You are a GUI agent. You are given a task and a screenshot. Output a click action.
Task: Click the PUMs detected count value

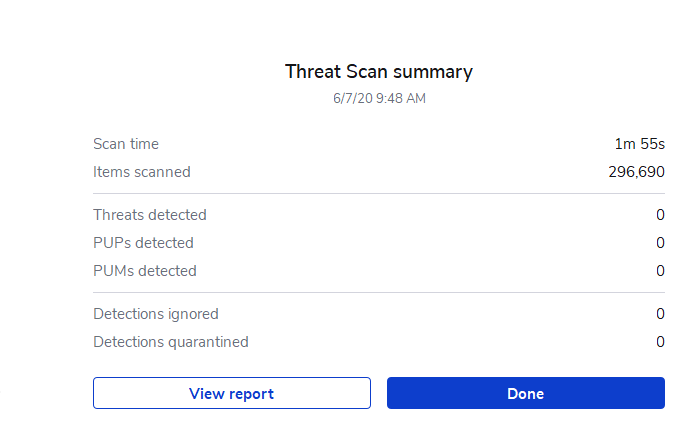pyautogui.click(x=660, y=271)
